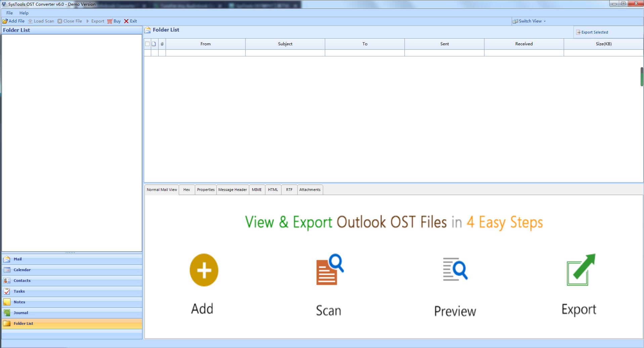Switch to the Hex tab

click(x=187, y=190)
